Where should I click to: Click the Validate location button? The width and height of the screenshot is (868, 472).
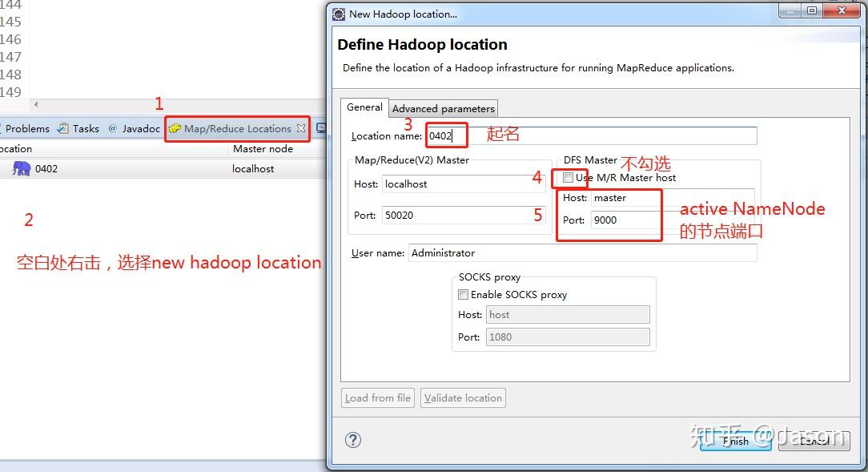coord(463,397)
